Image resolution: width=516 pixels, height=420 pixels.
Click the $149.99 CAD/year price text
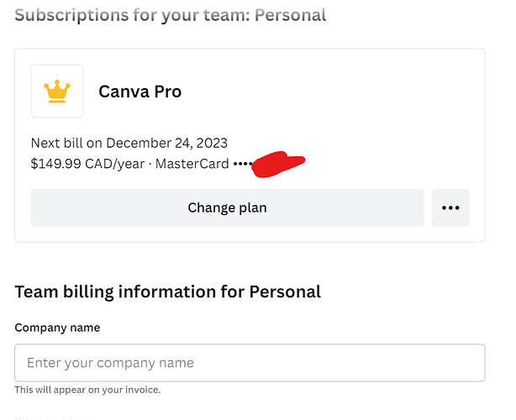(56, 164)
